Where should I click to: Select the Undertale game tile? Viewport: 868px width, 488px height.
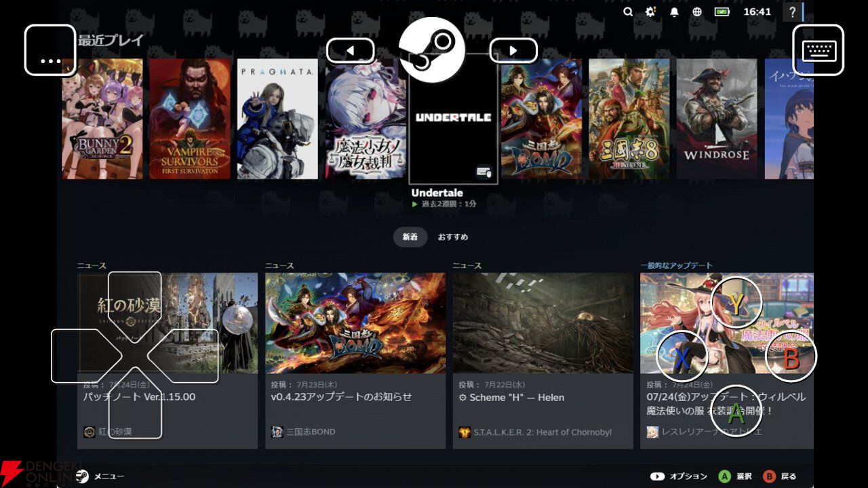pyautogui.click(x=453, y=119)
